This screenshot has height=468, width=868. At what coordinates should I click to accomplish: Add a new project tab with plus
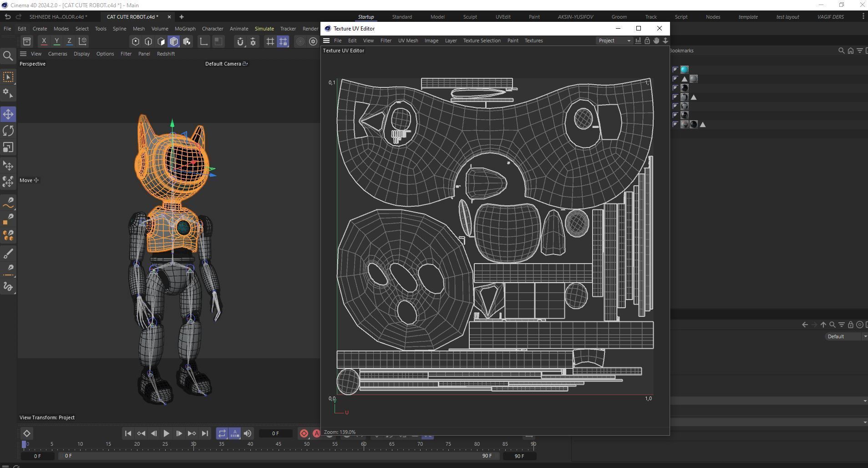[181, 17]
